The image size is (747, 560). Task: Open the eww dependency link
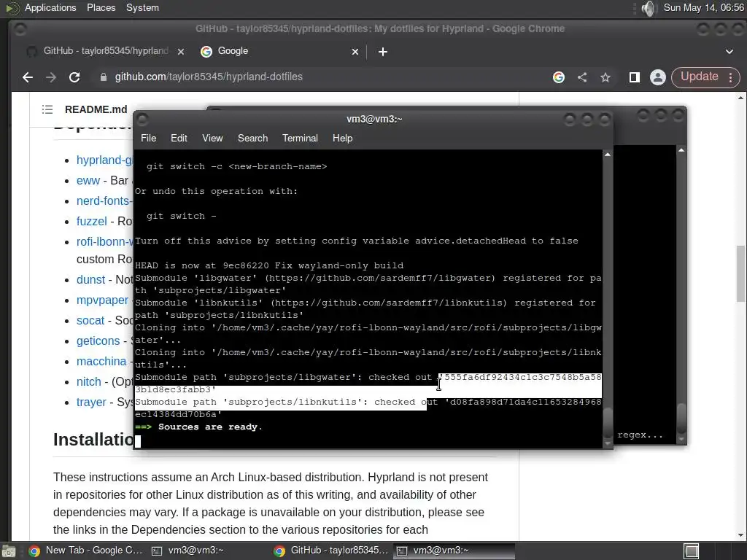click(88, 181)
